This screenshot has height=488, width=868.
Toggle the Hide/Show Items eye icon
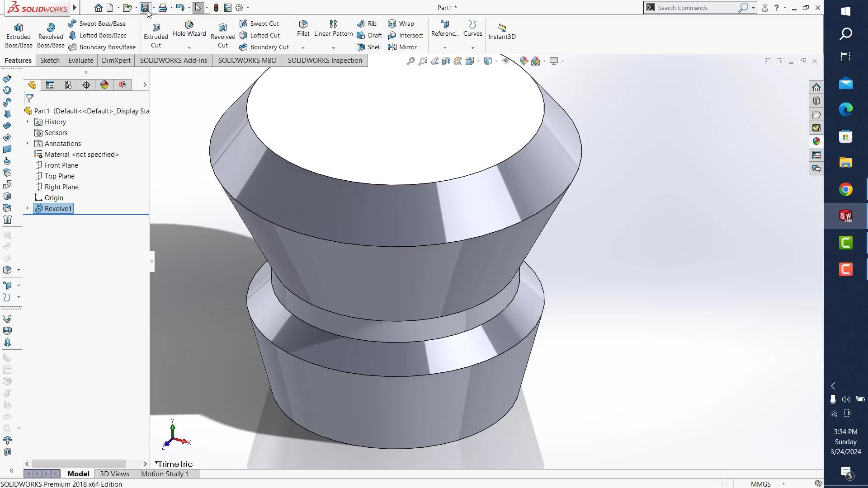506,61
